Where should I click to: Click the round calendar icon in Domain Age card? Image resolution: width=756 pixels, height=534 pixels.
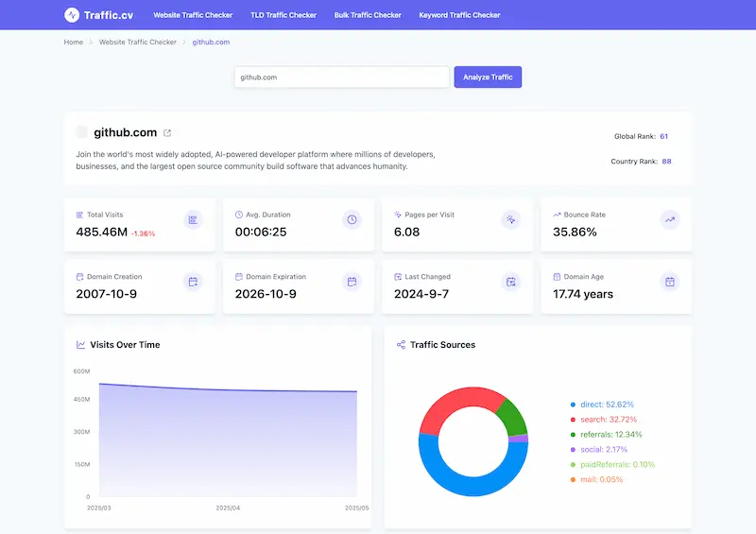pos(670,282)
